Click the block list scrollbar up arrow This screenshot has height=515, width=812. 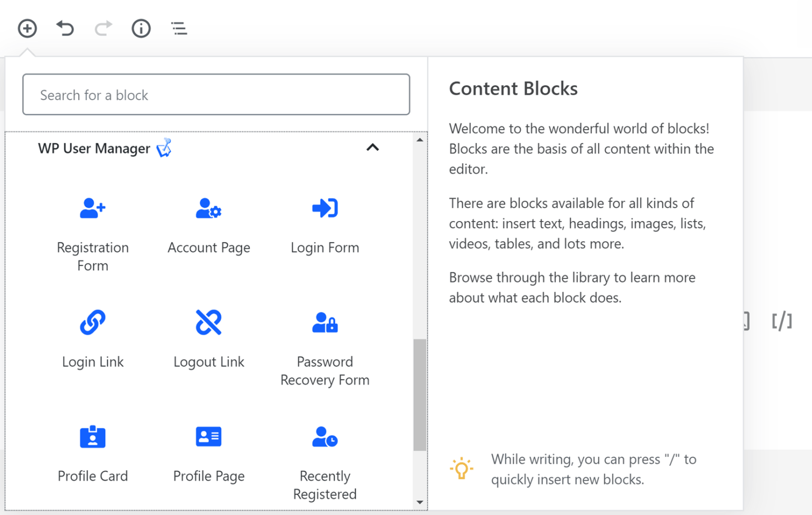coord(420,140)
